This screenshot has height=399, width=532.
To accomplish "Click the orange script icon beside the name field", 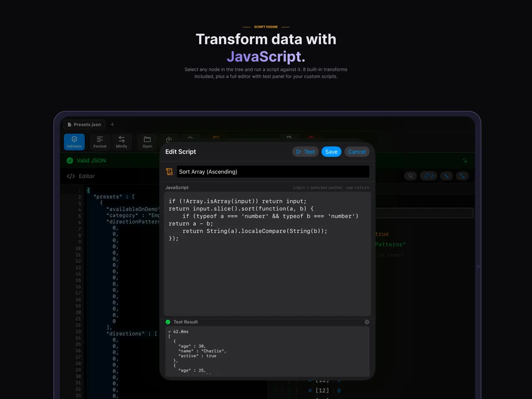I will coord(169,171).
